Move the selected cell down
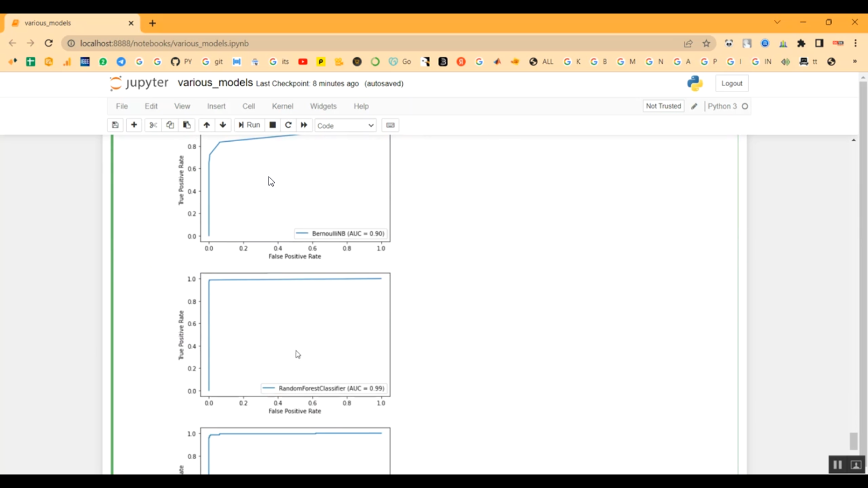Screen dimensions: 868x488 (223, 125)
